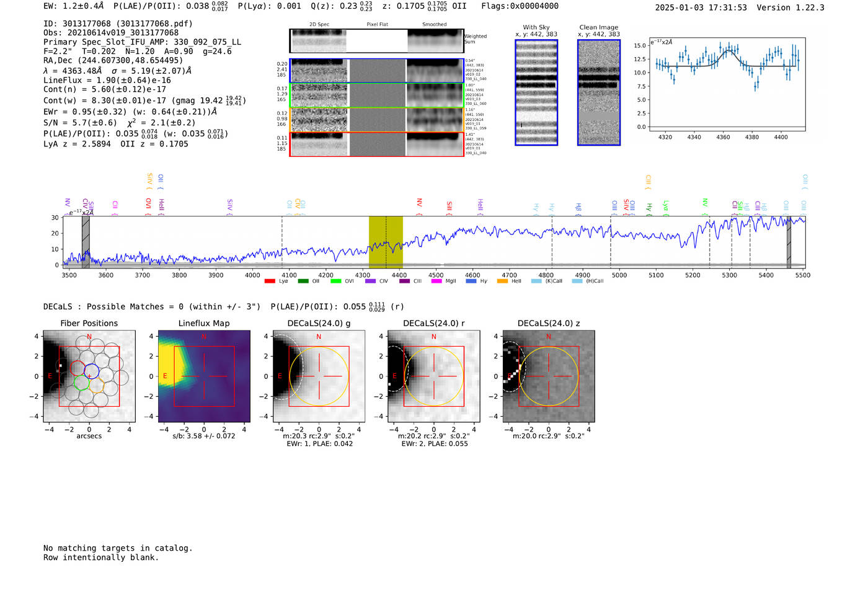868x591 pixels.
Task: Click the yellow highlighted band in the spectrum
Action: point(386,242)
